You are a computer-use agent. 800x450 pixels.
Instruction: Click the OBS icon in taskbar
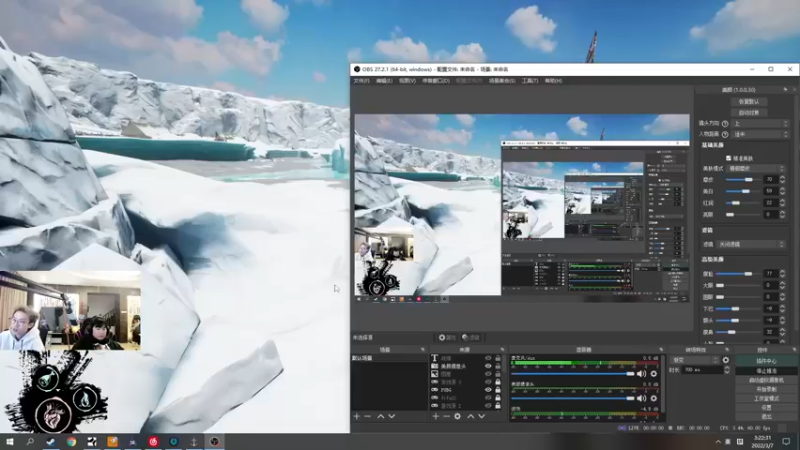tap(215, 442)
